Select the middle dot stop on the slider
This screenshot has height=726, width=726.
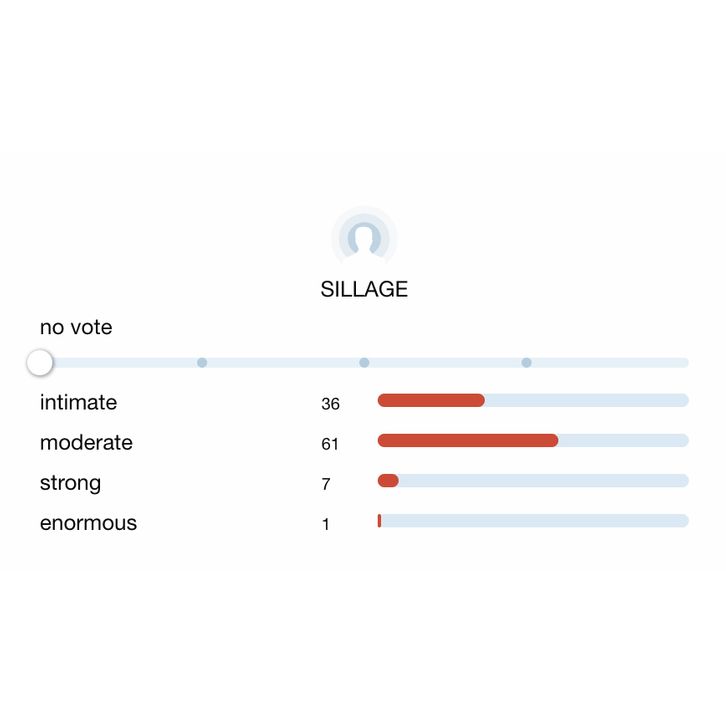click(364, 363)
